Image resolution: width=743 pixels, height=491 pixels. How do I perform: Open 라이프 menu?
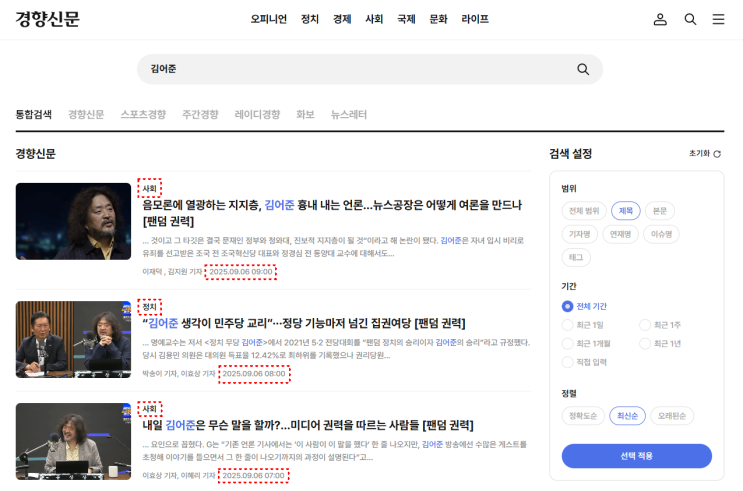475,19
